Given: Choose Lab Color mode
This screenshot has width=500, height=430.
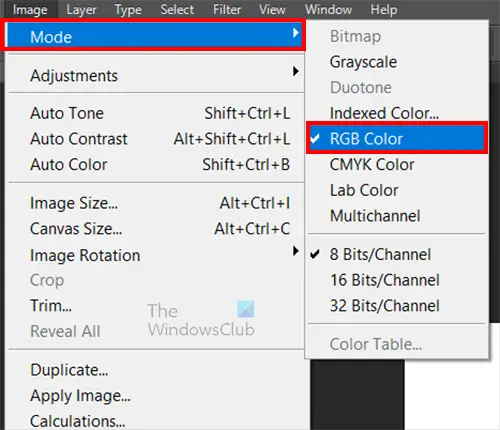Looking at the screenshot, I should click(x=397, y=190).
